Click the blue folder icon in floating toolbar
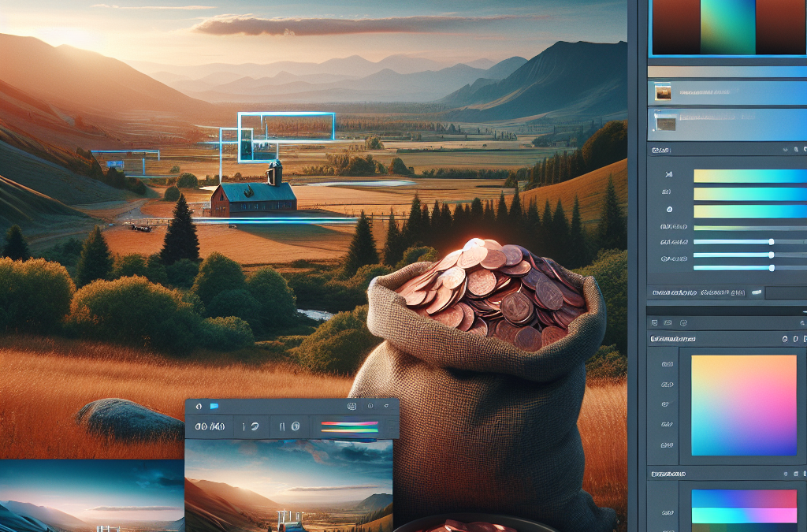 [x=214, y=407]
